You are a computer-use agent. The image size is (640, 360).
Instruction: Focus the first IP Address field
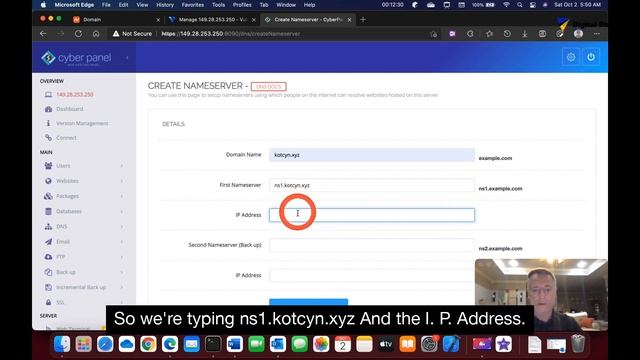372,215
